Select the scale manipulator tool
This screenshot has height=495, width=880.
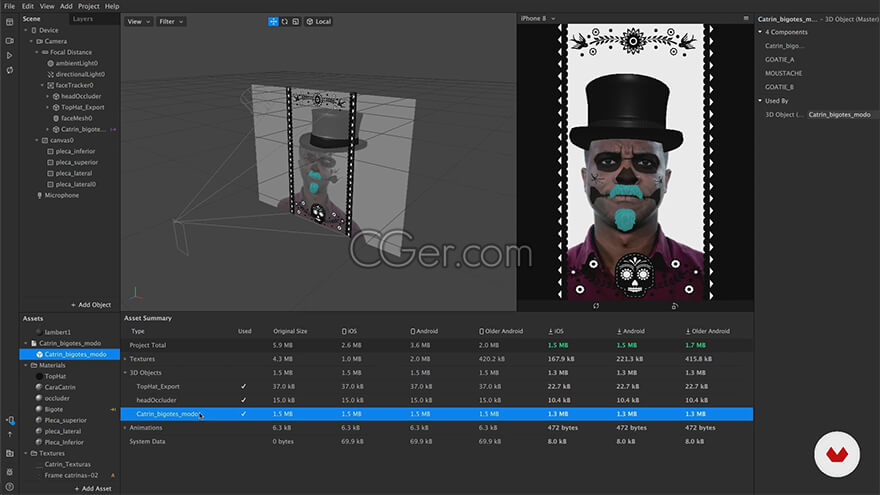(x=296, y=21)
